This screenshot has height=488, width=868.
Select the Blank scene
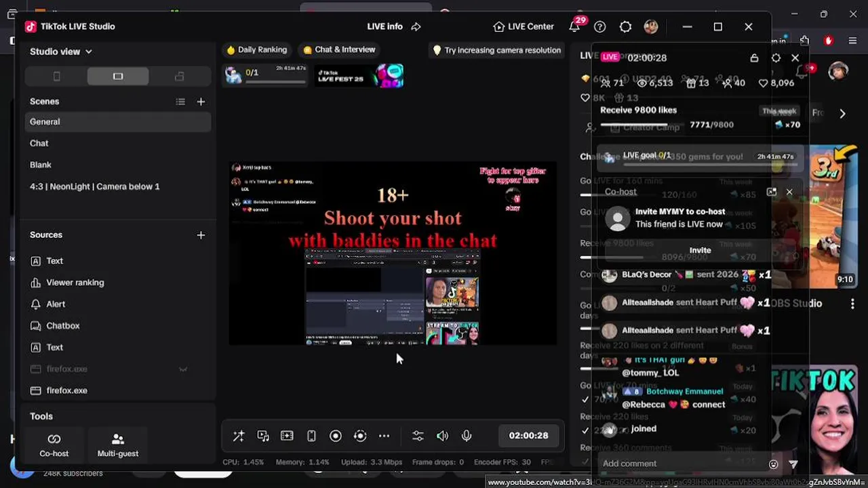[118, 165]
